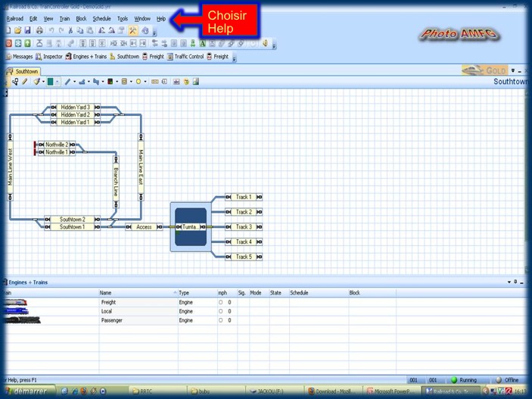Click the green locomotive figure icon
The image size is (532, 399).
pos(193,43)
